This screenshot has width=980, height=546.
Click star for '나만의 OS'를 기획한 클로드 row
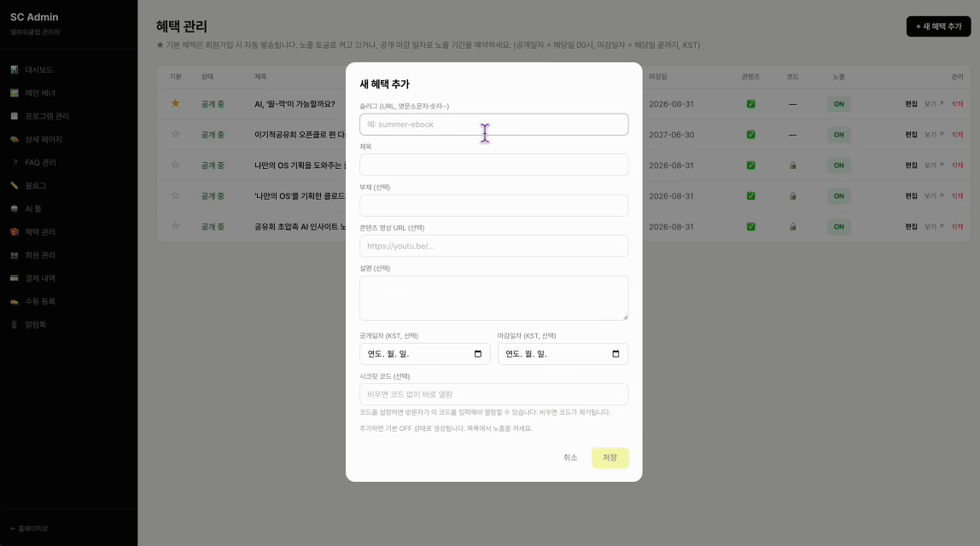point(176,195)
